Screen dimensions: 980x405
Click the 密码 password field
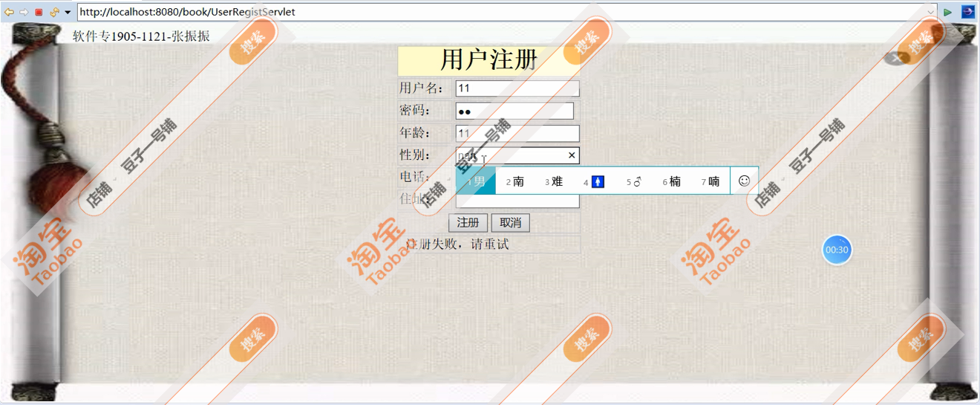coord(514,111)
